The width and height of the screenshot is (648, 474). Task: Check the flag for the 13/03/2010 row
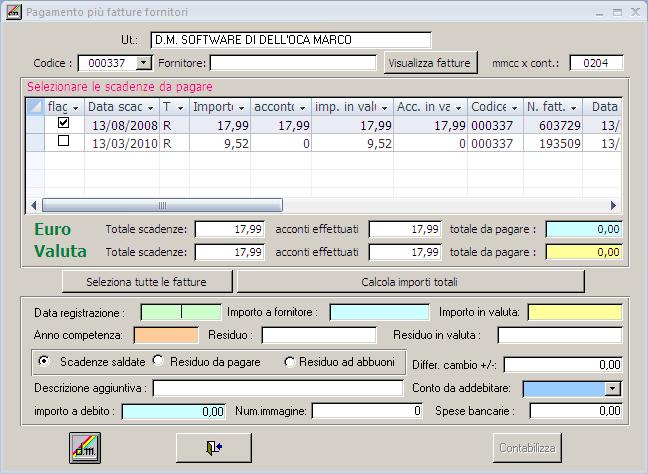[63, 141]
